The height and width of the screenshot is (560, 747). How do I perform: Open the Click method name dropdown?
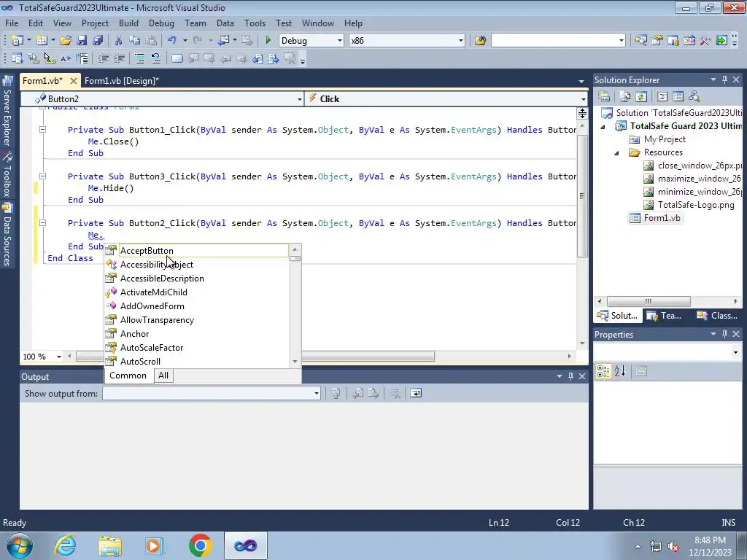(583, 99)
